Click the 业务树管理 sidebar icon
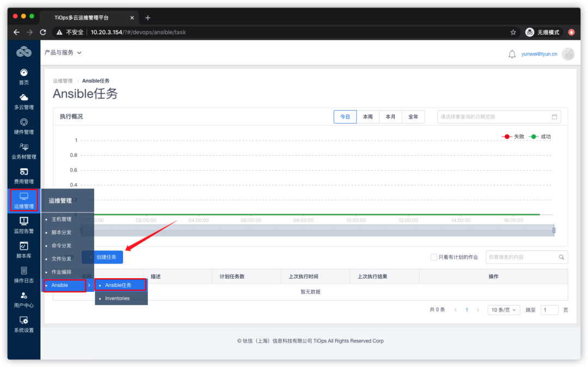Image resolution: width=588 pixels, height=367 pixels. tap(23, 151)
